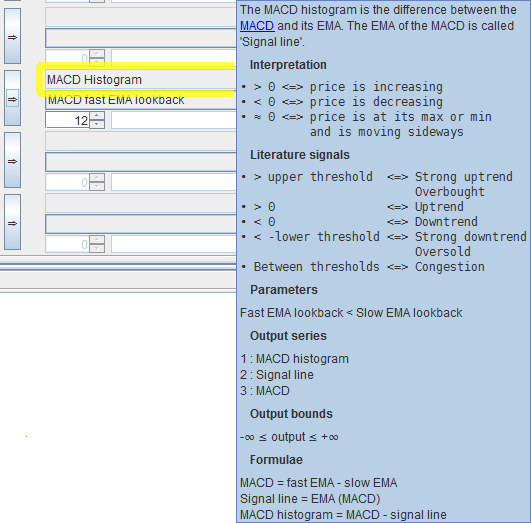Click the empty parameter field beside the third arrow
Viewport: 531px width, 523px height.
coord(140,162)
